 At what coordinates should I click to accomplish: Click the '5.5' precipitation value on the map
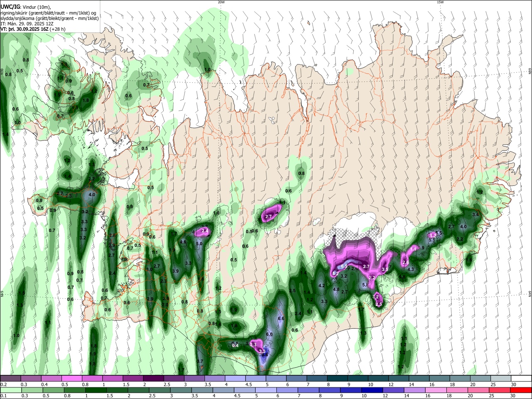point(438,233)
